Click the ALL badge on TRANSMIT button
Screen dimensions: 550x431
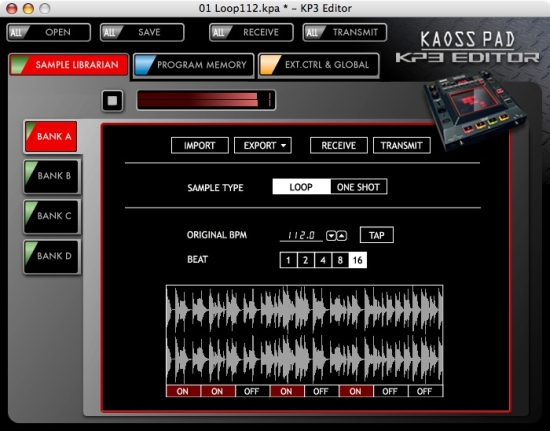click(313, 33)
